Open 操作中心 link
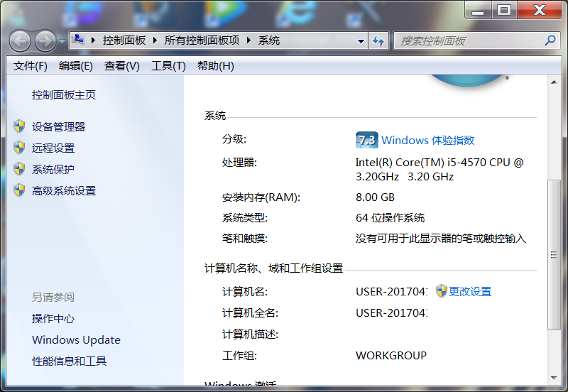The width and height of the screenshot is (568, 392). (53, 318)
